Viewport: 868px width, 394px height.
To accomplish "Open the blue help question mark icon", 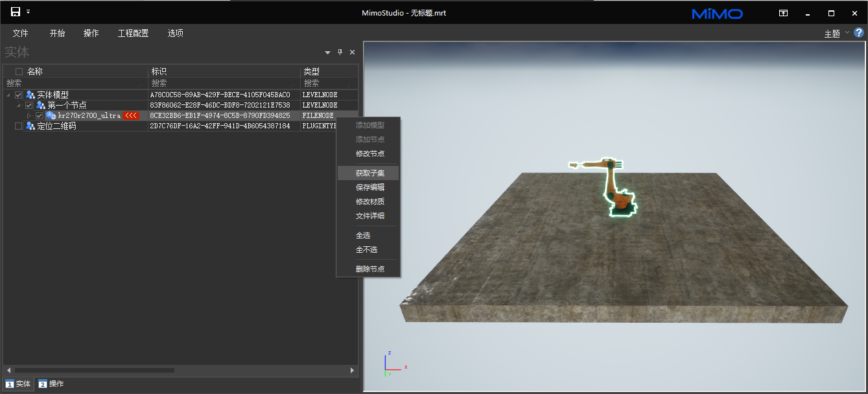I will pyautogui.click(x=859, y=33).
